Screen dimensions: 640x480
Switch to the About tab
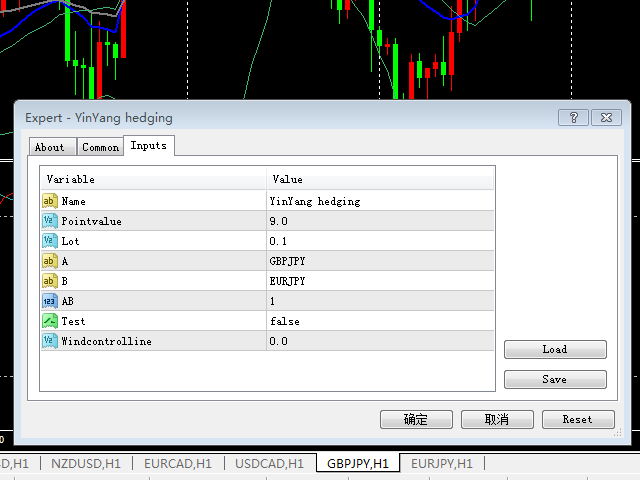(50, 147)
